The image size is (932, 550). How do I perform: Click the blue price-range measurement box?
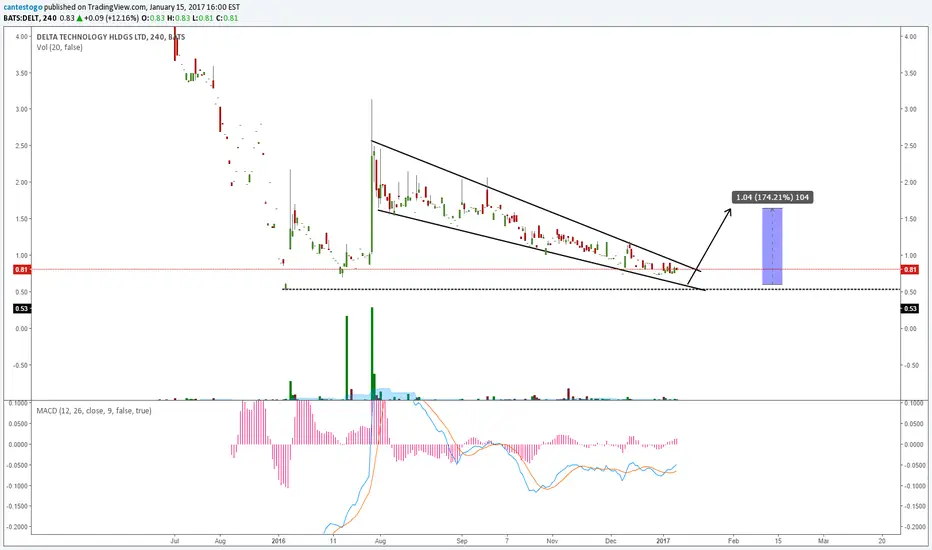tap(772, 247)
